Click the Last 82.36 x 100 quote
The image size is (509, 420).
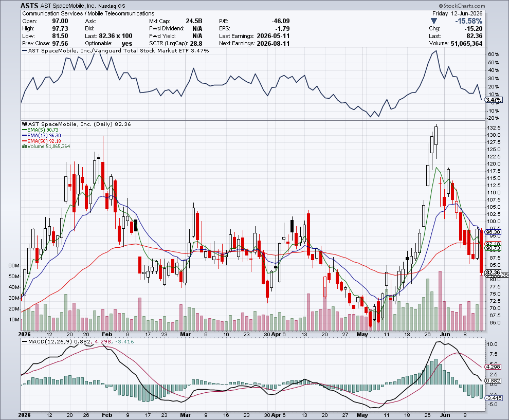click(x=115, y=36)
